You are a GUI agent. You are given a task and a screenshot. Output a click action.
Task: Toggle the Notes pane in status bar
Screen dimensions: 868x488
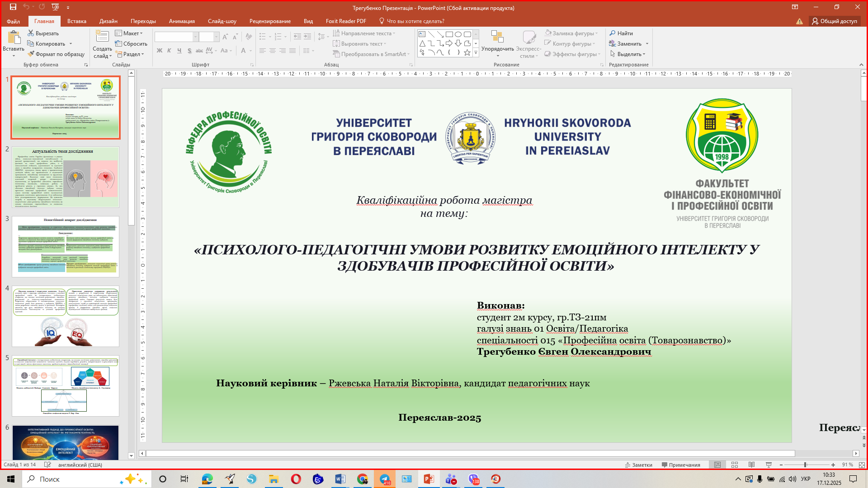pyautogui.click(x=638, y=465)
